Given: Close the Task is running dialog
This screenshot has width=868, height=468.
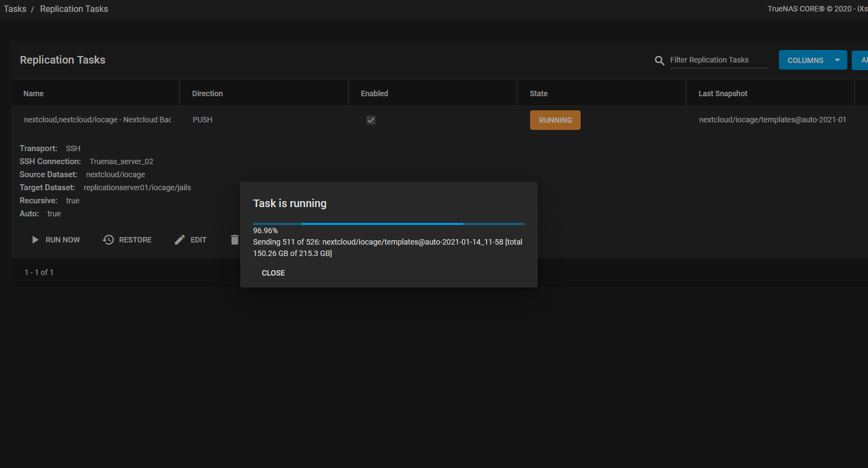Looking at the screenshot, I should (x=273, y=273).
